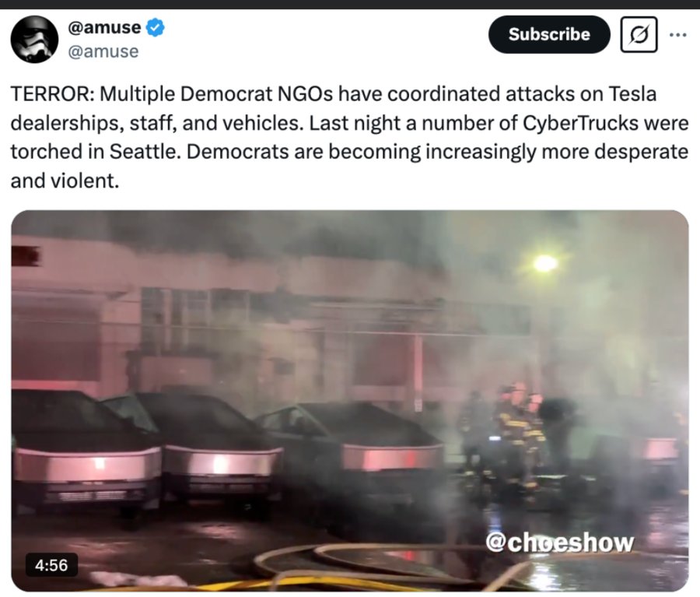Open the gray @amuse handle
Image resolution: width=700 pixels, height=597 pixels.
[x=103, y=51]
